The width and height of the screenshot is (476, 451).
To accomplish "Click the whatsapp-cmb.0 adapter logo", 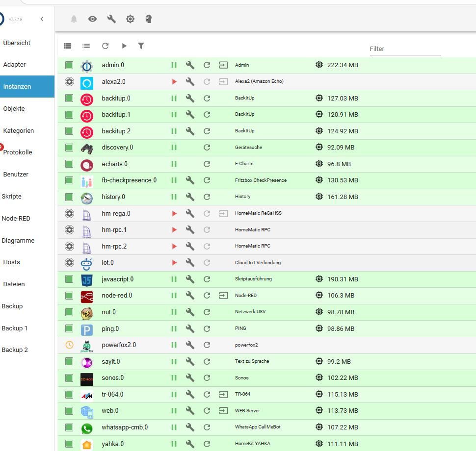I will 87,428.
